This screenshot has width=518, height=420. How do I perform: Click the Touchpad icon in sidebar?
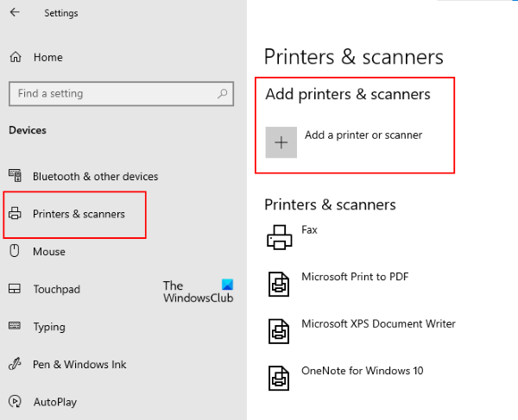[x=15, y=289]
